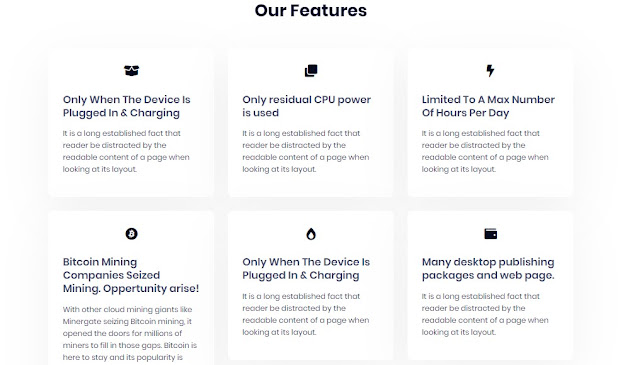Select 'Many desktop publishing packages and web page.'
This screenshot has width=640, height=365.
click(488, 269)
